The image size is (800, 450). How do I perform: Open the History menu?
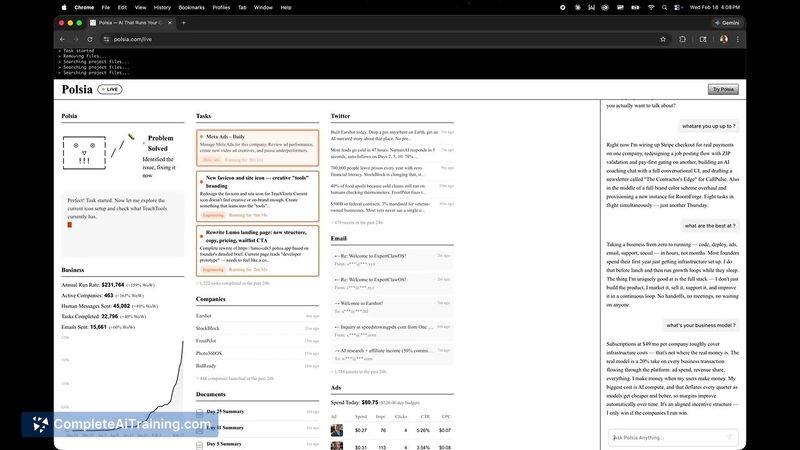click(x=162, y=8)
